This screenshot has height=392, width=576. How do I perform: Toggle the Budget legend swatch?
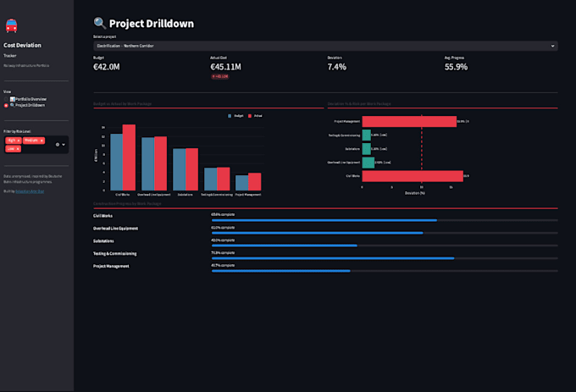pos(230,116)
